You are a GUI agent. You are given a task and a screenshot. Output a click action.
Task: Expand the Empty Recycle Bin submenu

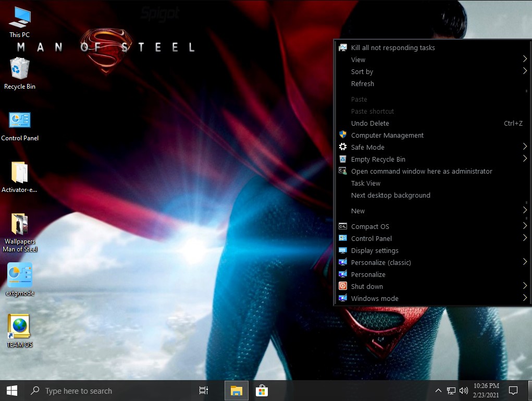point(432,159)
